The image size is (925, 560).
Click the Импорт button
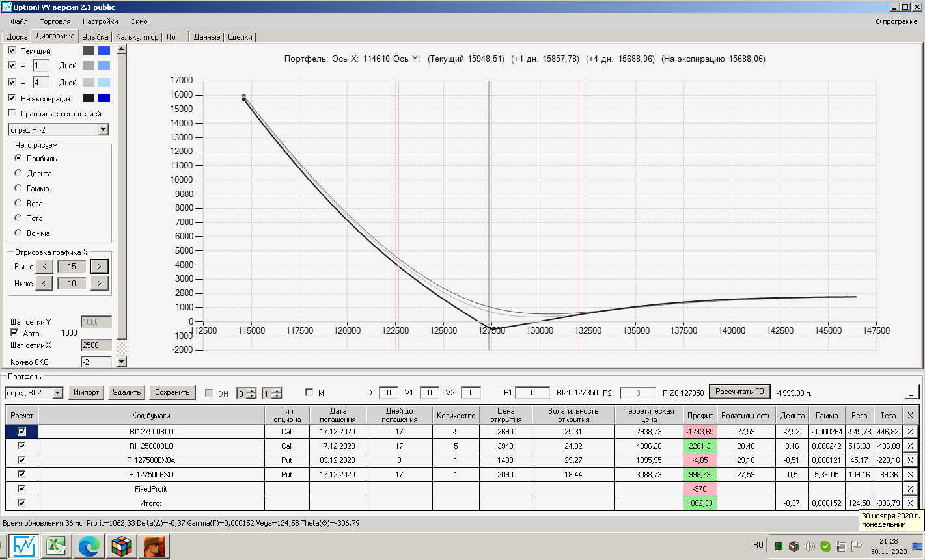(x=87, y=392)
